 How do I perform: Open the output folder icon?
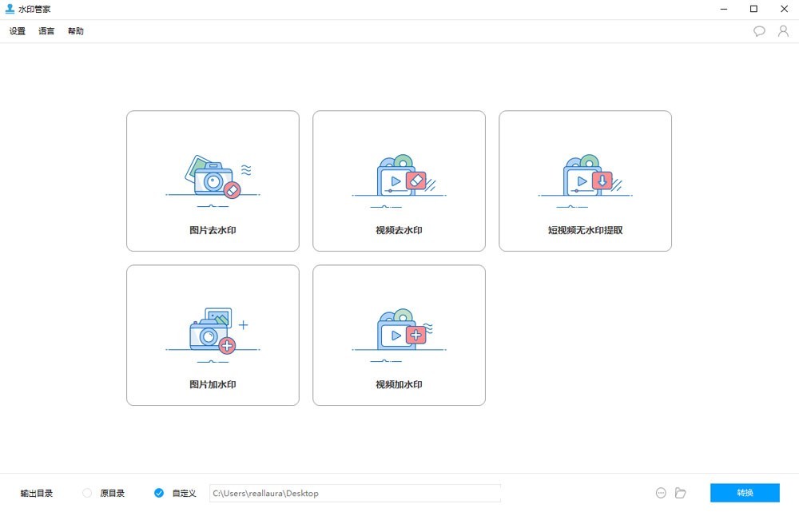coord(681,493)
